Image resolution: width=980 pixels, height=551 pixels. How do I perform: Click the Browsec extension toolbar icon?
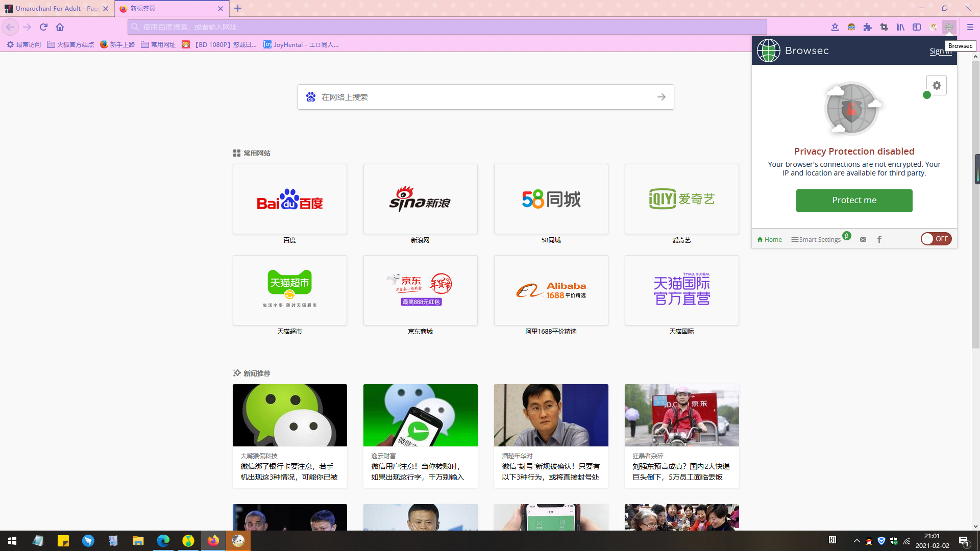click(949, 27)
